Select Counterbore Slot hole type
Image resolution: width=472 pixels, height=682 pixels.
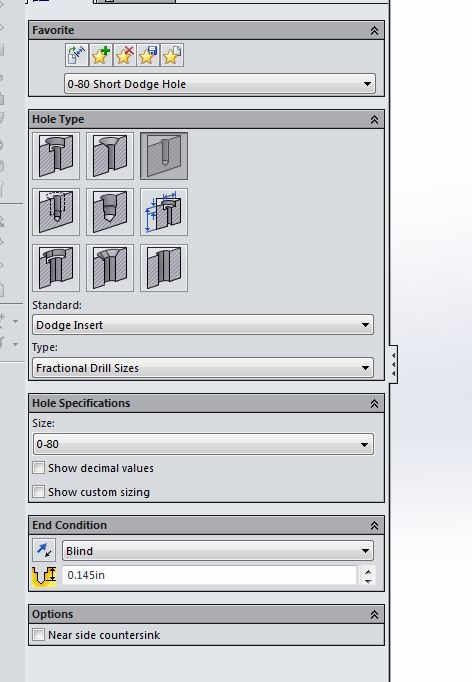56,267
